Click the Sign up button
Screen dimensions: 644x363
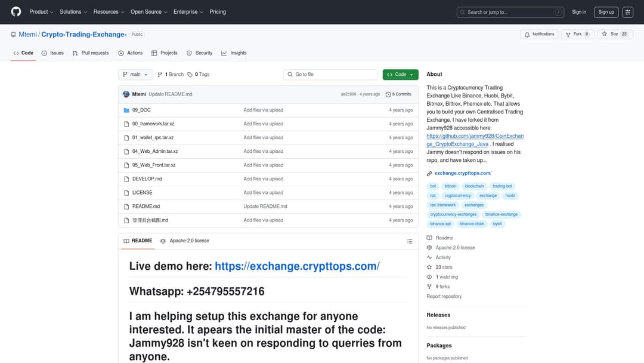click(606, 12)
